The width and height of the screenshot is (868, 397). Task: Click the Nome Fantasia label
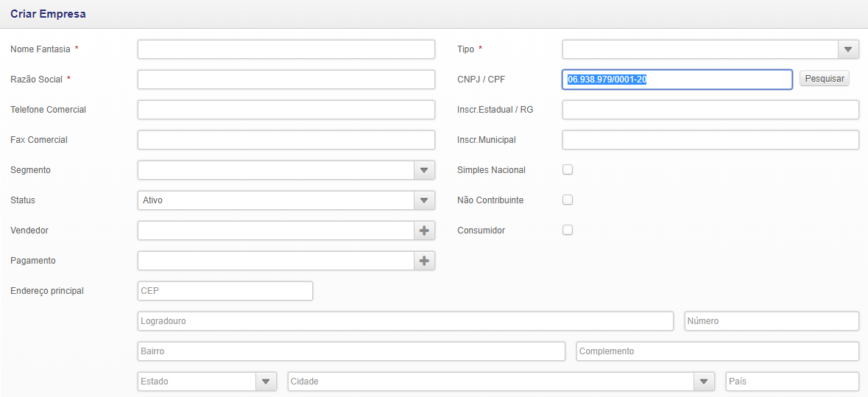click(x=40, y=49)
